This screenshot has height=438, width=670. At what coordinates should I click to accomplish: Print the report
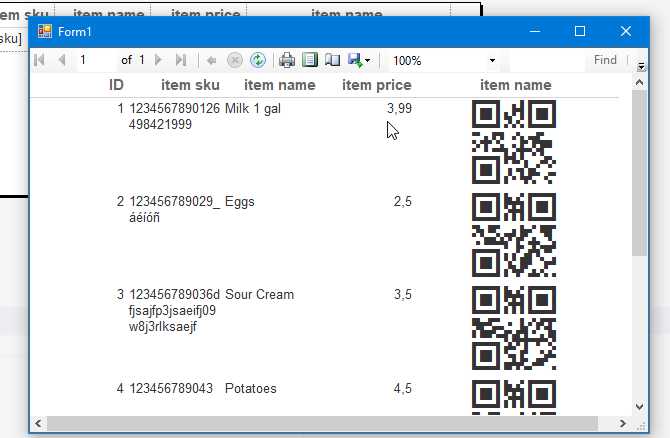(287, 60)
